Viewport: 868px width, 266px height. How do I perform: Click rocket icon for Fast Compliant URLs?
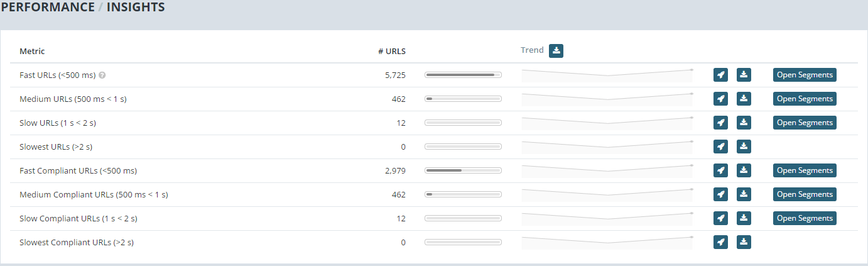coord(720,170)
